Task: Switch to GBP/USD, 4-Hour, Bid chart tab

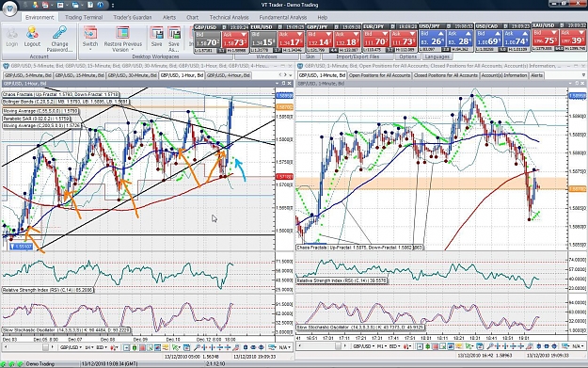Action: tap(228, 75)
